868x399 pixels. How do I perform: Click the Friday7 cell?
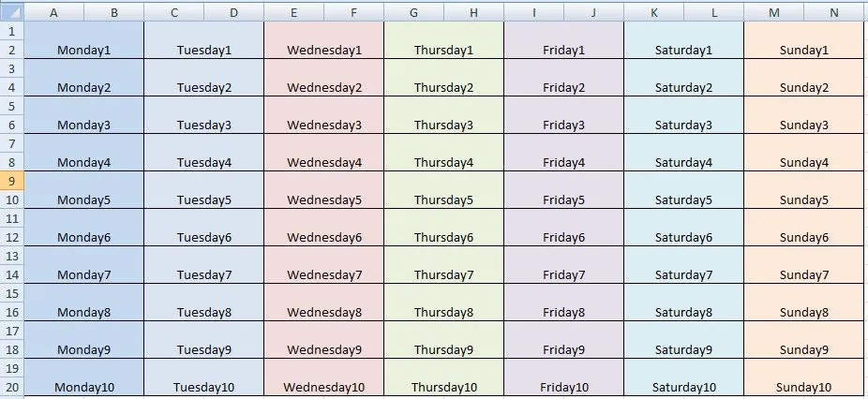[x=564, y=265]
